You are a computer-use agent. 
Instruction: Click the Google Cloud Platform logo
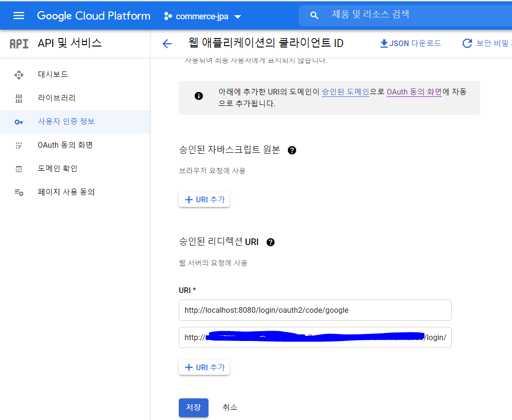(94, 16)
